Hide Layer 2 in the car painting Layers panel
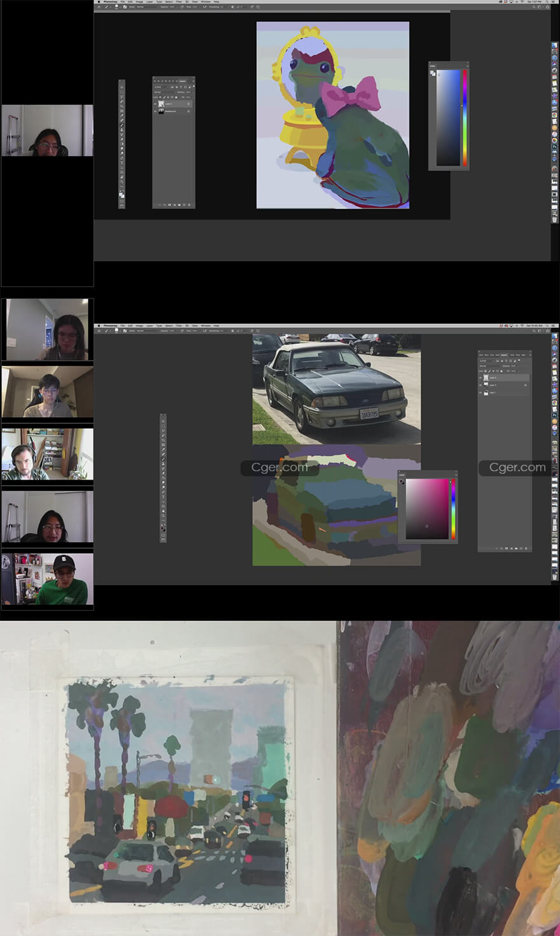 [480, 385]
